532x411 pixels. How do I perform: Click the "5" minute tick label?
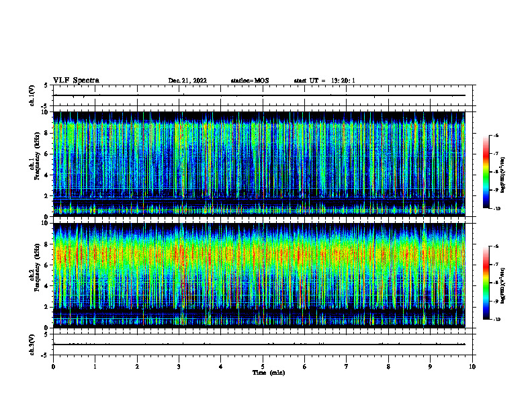[263, 367]
